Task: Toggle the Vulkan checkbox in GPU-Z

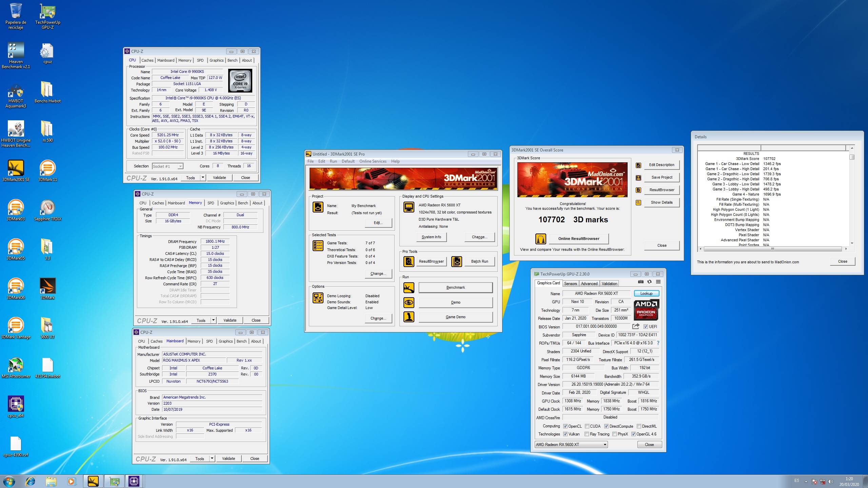Action: 565,434
